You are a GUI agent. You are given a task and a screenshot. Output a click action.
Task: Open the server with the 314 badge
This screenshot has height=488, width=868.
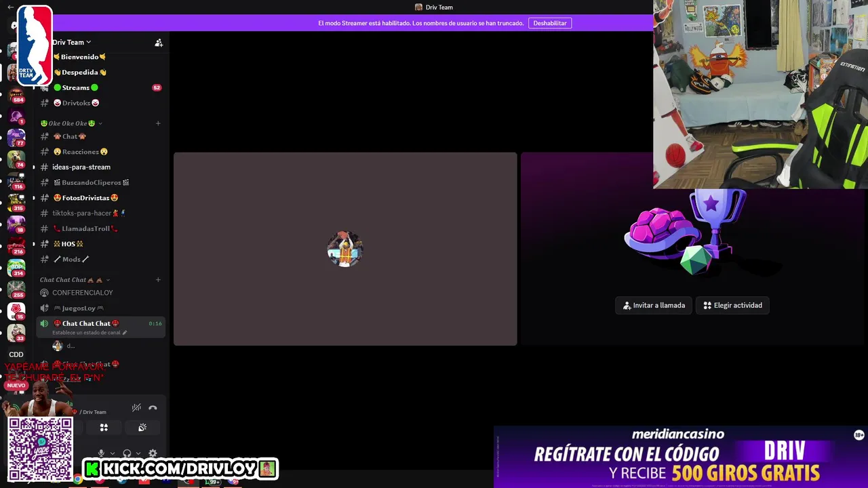[x=16, y=268]
